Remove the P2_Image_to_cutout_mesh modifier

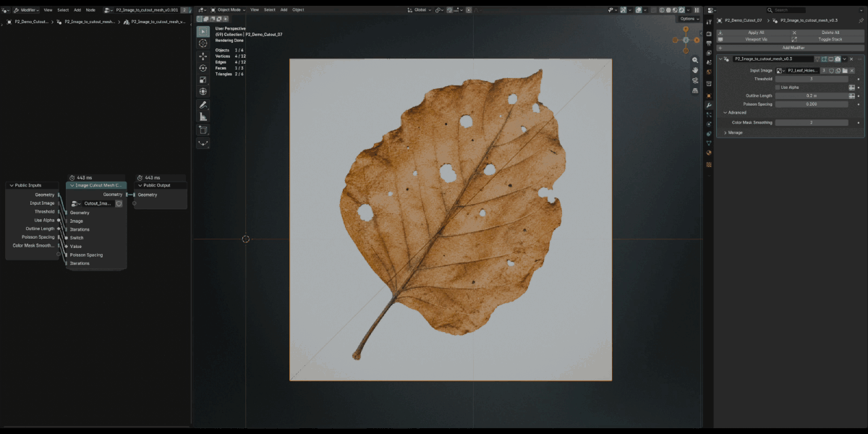(851, 59)
